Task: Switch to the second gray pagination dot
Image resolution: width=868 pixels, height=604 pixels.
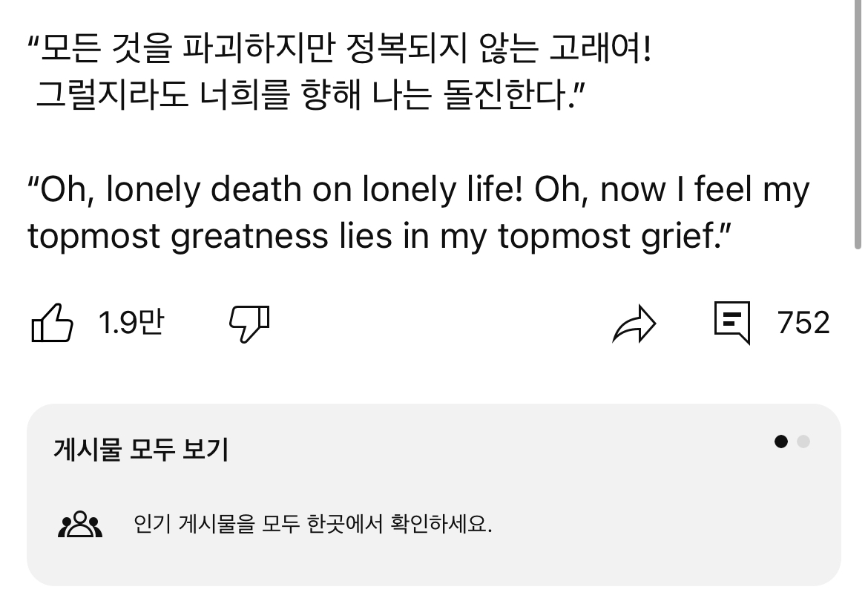Action: [x=803, y=442]
